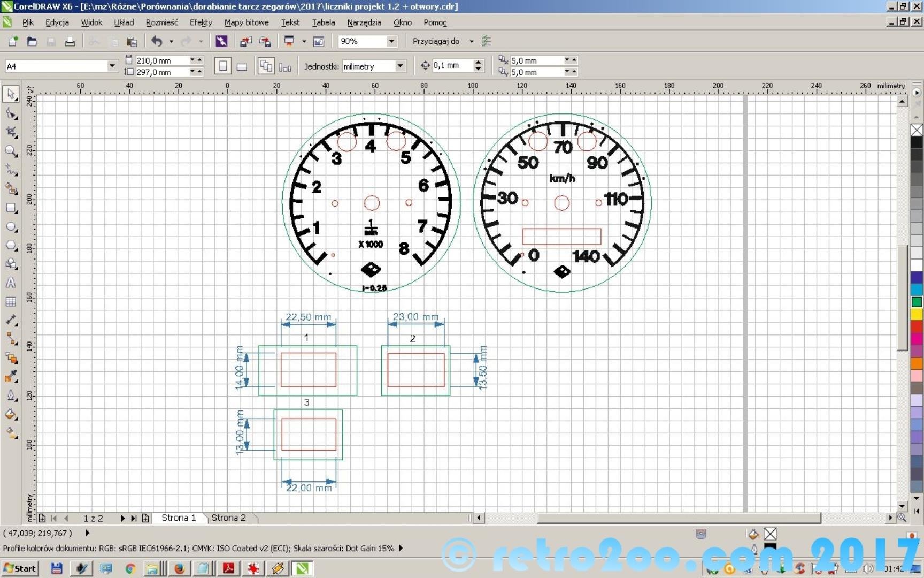Select the Crop tool in toolbox
This screenshot has width=924, height=578.
[11, 132]
